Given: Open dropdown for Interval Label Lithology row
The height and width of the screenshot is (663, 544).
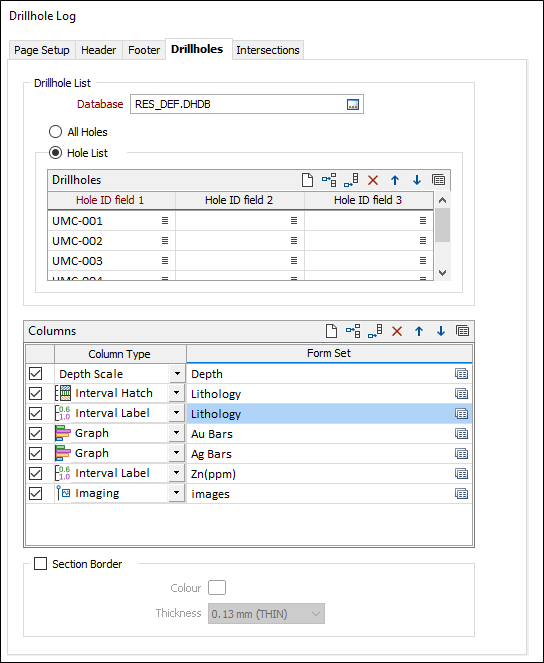Looking at the screenshot, I should click(177, 413).
